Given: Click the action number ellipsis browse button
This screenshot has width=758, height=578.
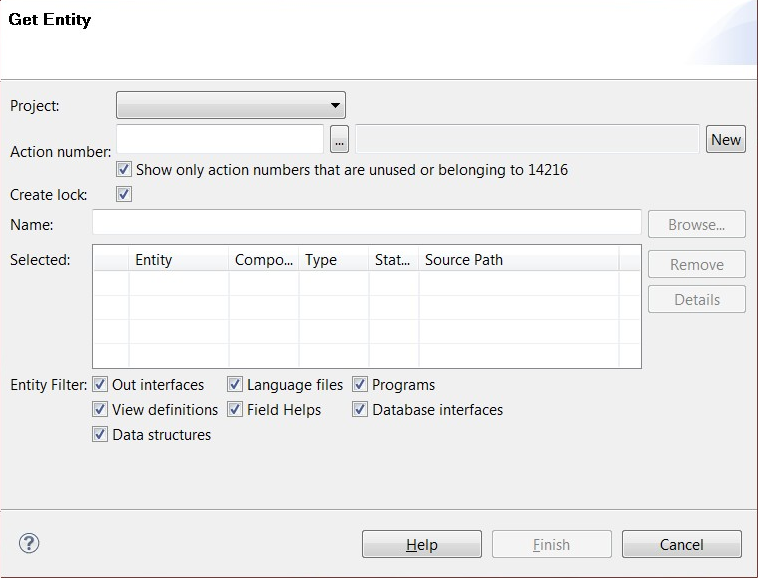Looking at the screenshot, I should point(339,140).
